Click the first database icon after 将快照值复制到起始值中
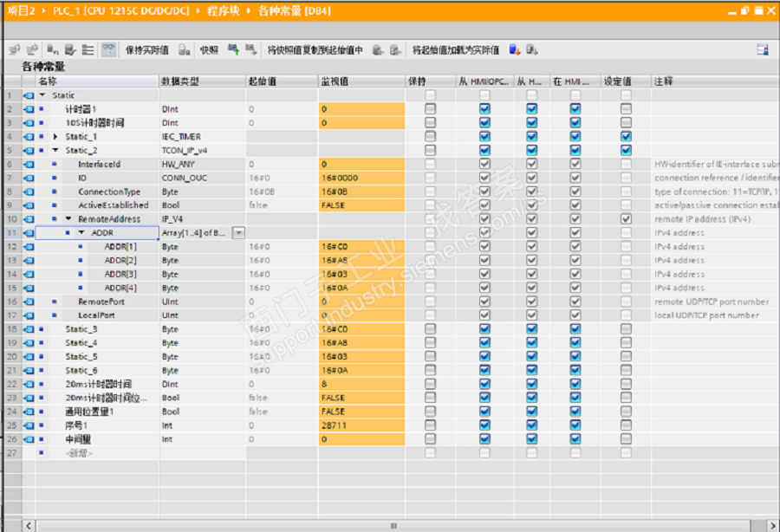Viewport: 780px width, 532px height. (378, 49)
